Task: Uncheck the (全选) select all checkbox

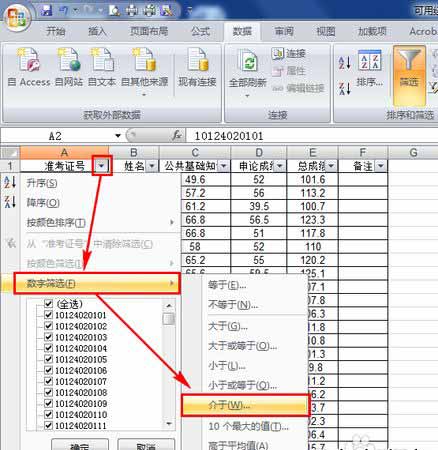Action: (x=48, y=304)
